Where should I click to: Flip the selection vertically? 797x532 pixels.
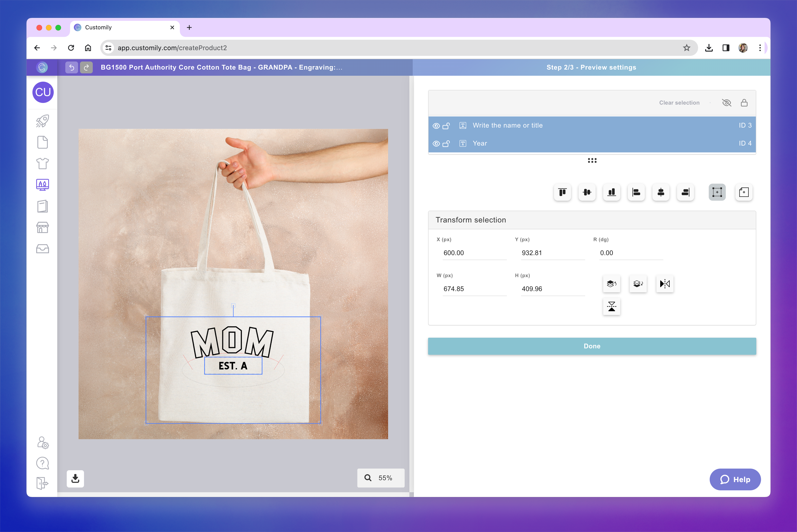[x=611, y=306]
